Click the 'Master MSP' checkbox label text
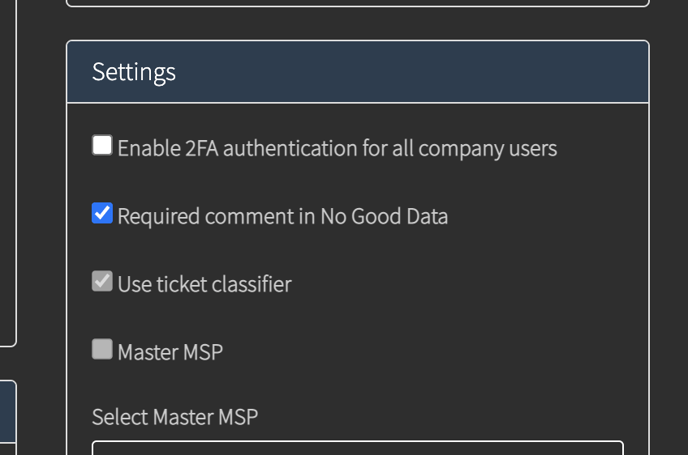688x455 pixels. tap(170, 352)
